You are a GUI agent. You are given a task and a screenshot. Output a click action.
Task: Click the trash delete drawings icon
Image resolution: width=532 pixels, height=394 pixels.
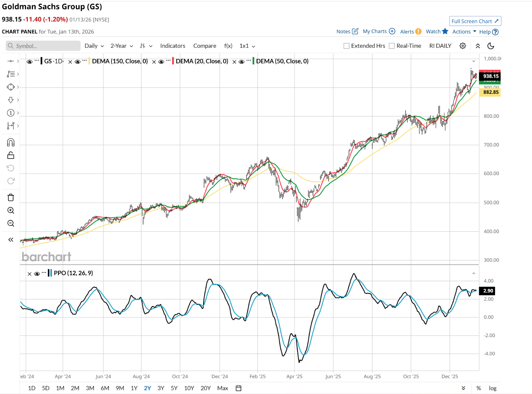coord(11,197)
